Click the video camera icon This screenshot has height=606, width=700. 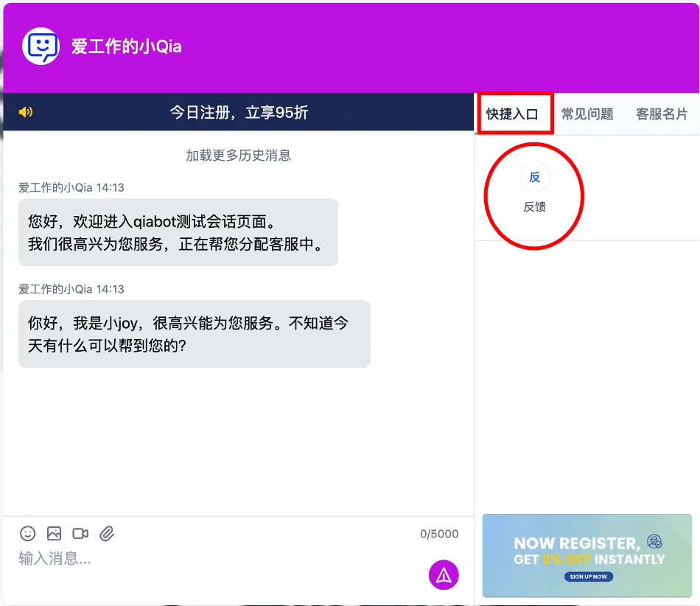80,533
